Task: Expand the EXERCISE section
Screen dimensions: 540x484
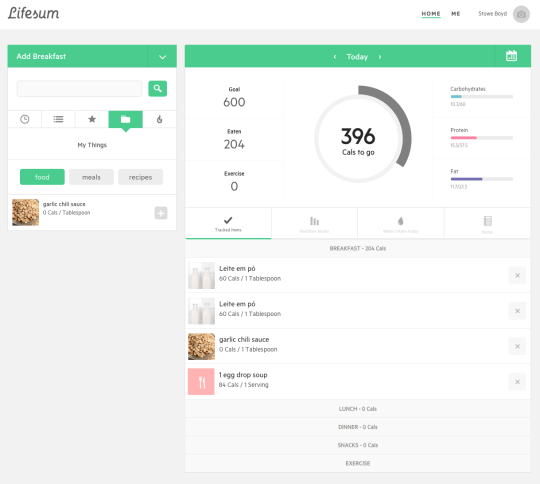Action: pos(357,463)
